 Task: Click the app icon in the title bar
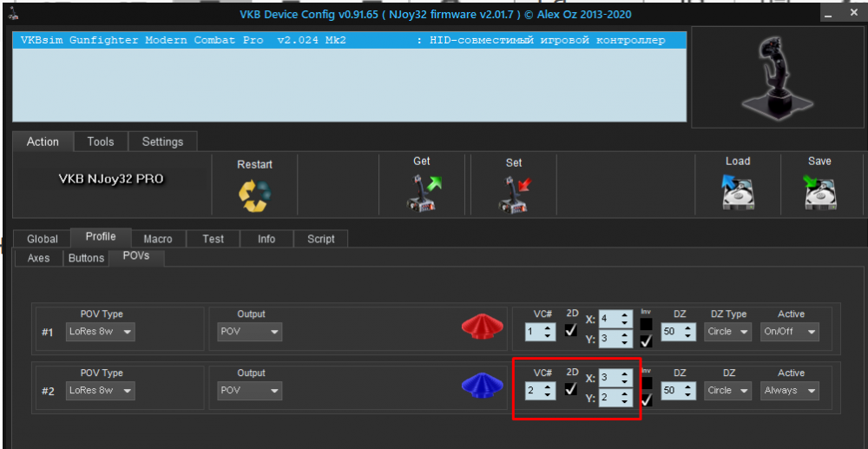click(x=13, y=15)
